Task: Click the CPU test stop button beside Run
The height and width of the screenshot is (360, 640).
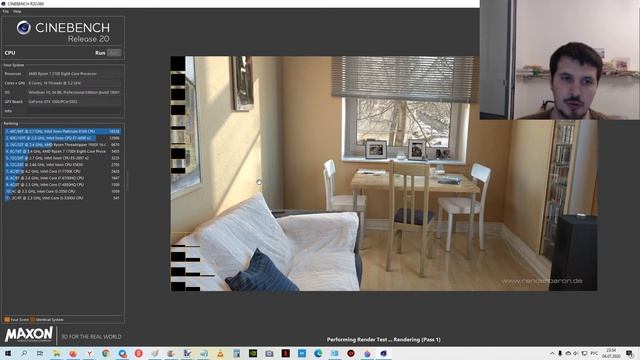Action: [114, 53]
